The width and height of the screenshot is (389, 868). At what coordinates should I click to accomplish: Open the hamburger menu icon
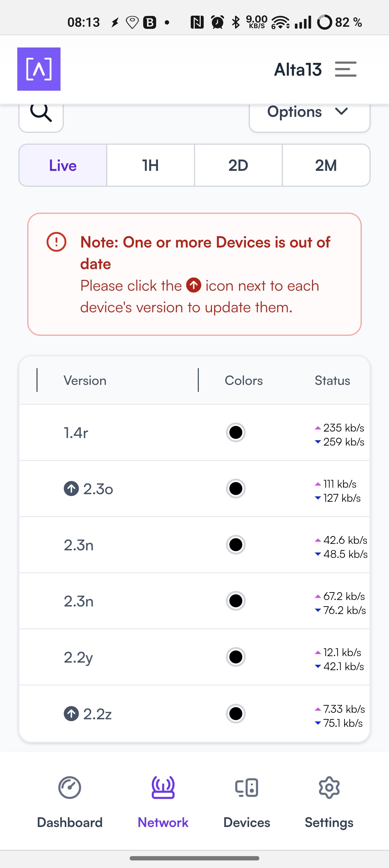[x=346, y=69]
